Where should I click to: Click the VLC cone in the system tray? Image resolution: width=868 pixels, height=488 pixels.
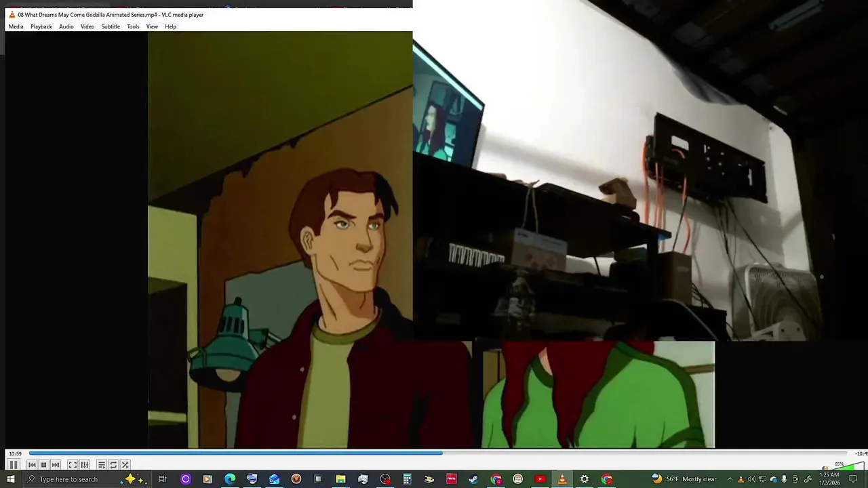coord(741,479)
